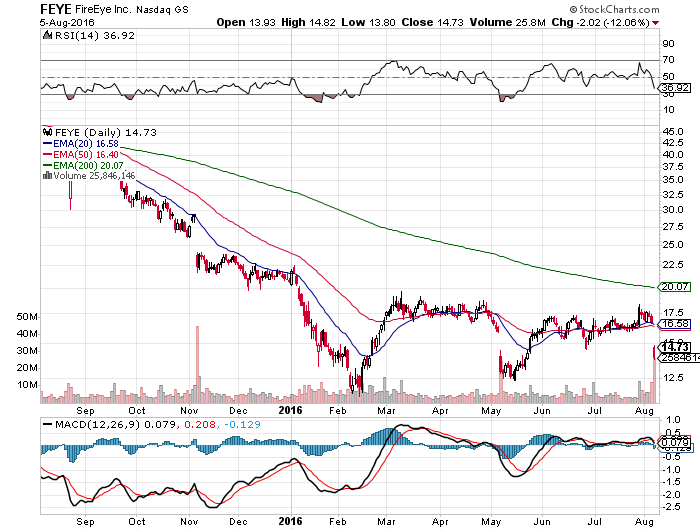Click the Volume 25,846,146 legend label

pos(94,176)
